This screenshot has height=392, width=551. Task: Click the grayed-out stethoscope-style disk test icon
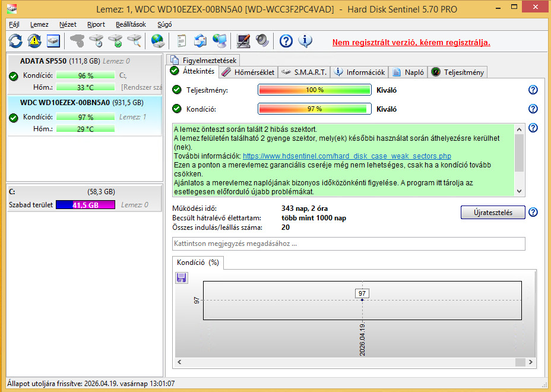[77, 41]
